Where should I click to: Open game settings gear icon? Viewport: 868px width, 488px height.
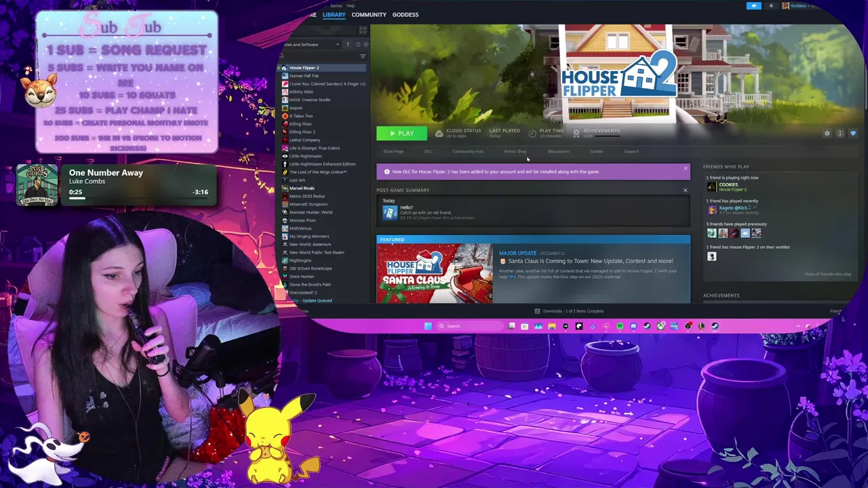click(x=827, y=134)
